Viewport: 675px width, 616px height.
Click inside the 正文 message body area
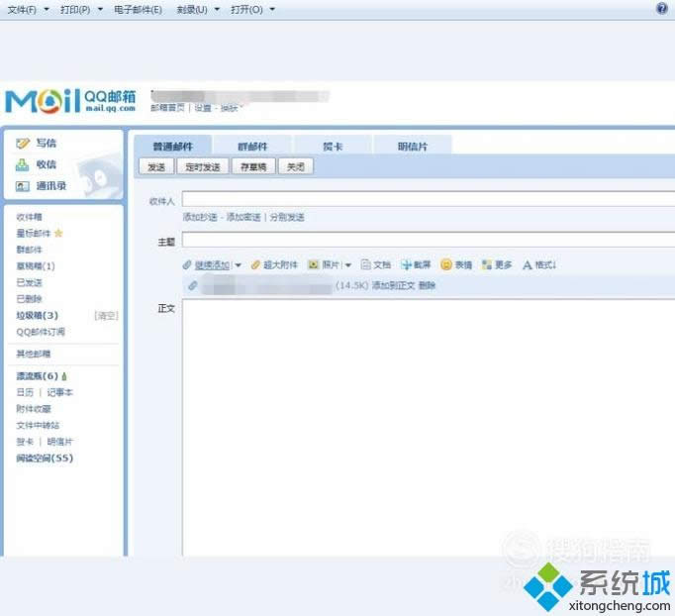point(429,427)
